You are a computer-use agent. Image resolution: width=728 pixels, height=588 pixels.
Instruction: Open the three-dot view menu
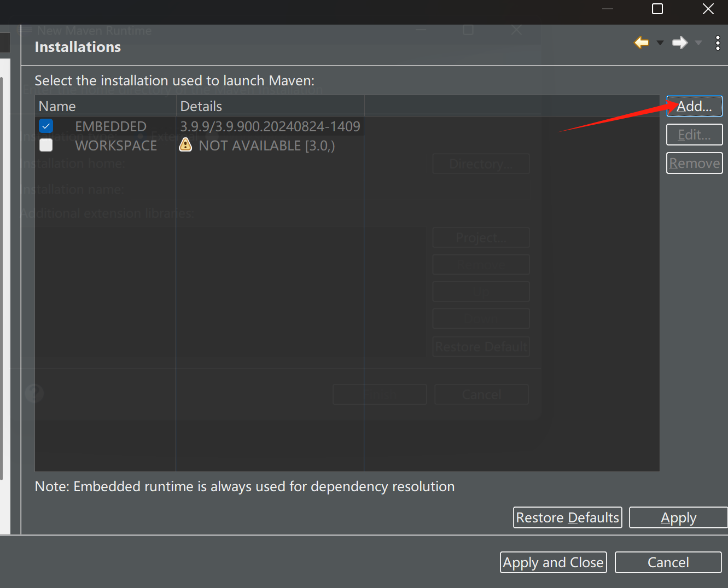coord(718,43)
